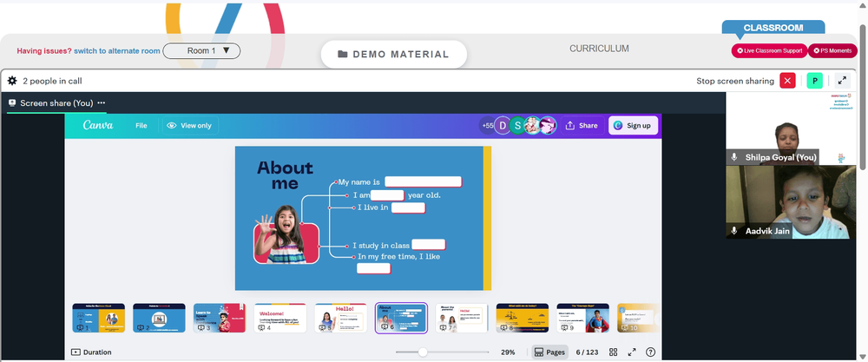Open the CLASSROOM tab
The width and height of the screenshot is (868, 362).
click(773, 28)
